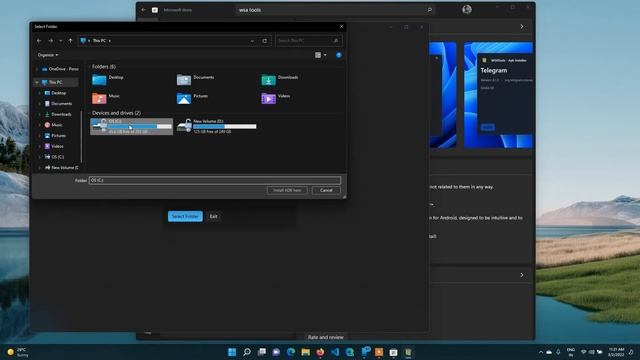Change the view layout icon in dialog
640x360 pixels.
[x=318, y=55]
